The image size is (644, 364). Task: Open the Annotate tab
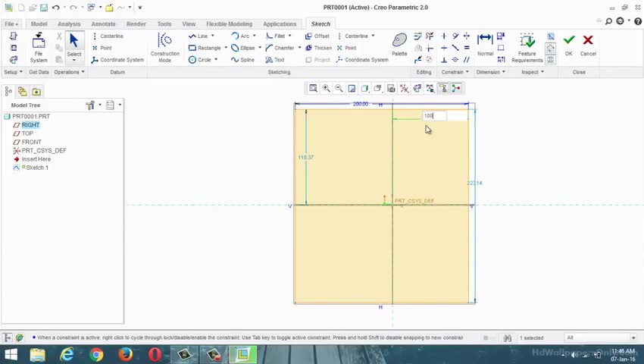coord(103,24)
